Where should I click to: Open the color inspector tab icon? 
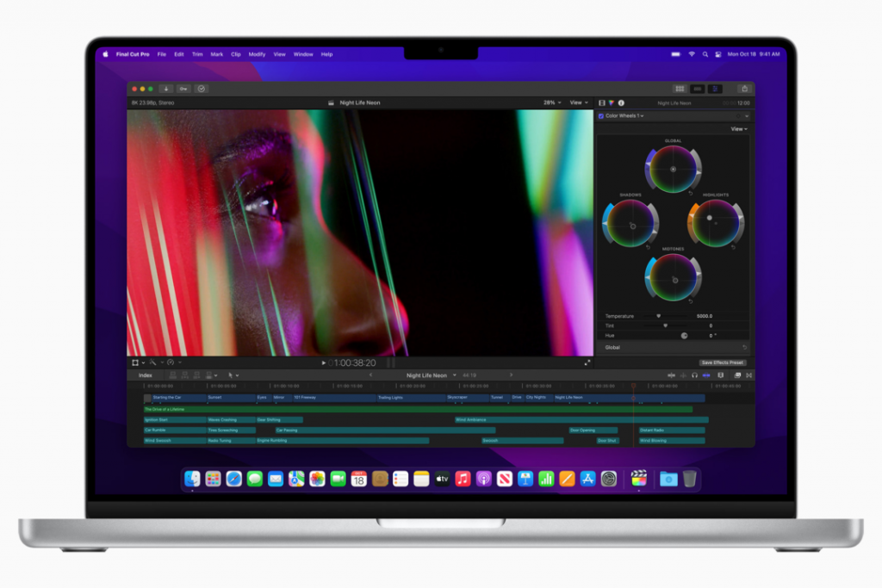612,102
